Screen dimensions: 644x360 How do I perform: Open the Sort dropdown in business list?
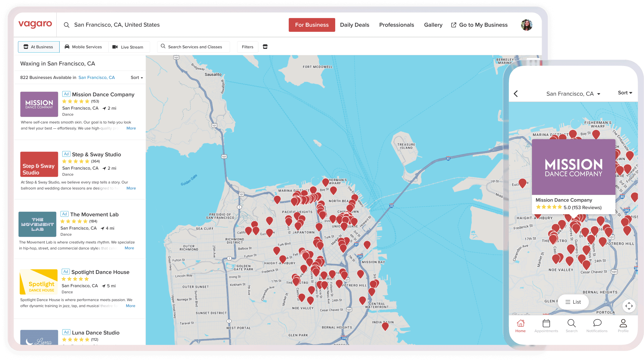click(137, 77)
